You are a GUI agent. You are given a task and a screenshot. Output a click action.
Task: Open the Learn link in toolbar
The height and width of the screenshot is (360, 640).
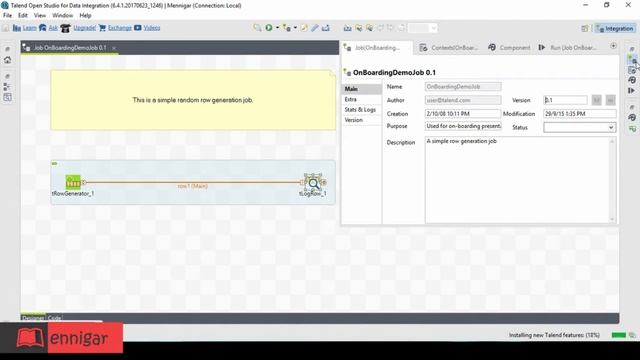(29, 28)
